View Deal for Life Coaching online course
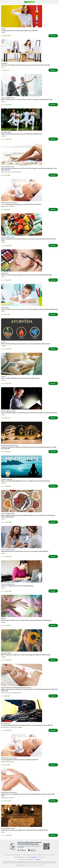Screen dimensions: 59x868 click(53, 104)
